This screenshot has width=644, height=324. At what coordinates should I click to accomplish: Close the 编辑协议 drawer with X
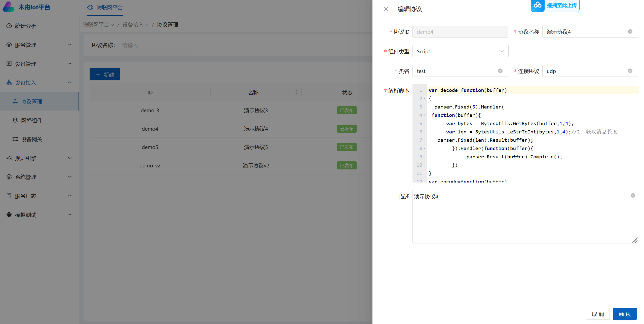pyautogui.click(x=386, y=9)
